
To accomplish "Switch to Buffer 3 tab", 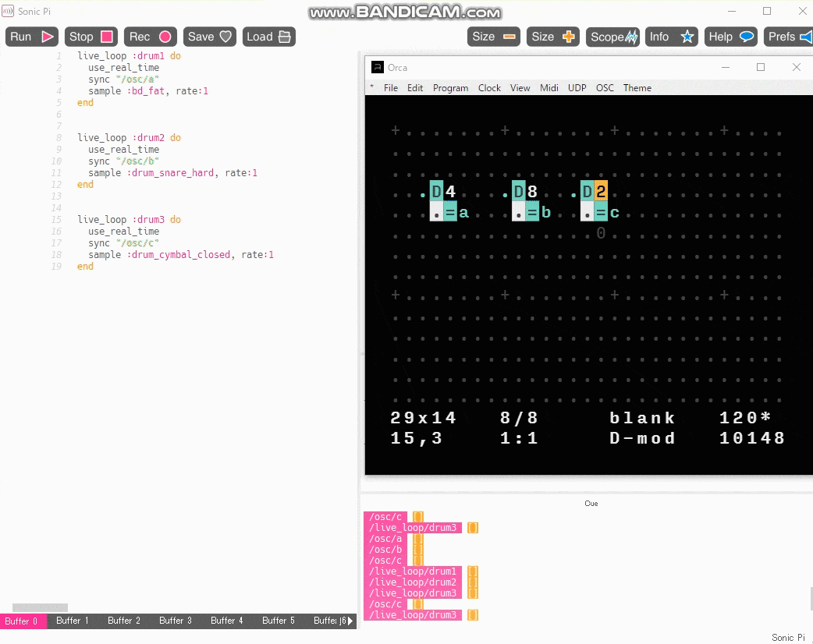I will [x=176, y=621].
